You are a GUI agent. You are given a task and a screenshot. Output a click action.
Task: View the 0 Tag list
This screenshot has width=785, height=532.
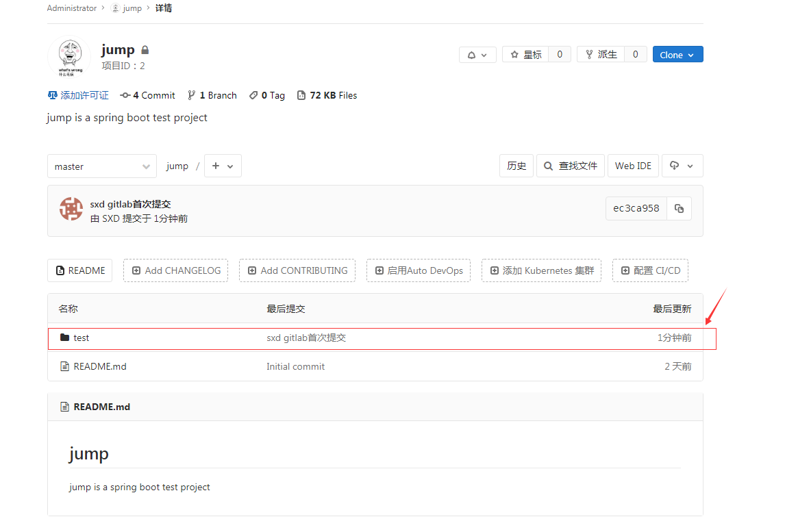point(267,95)
